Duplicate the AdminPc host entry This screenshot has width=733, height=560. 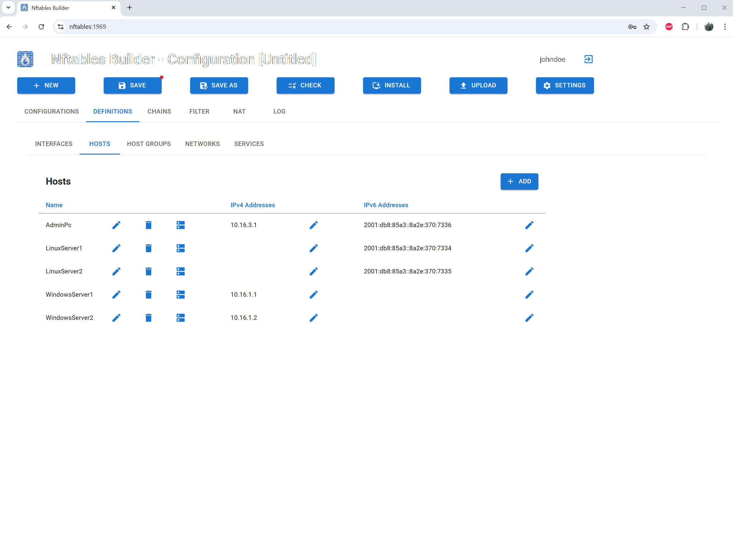click(x=181, y=225)
